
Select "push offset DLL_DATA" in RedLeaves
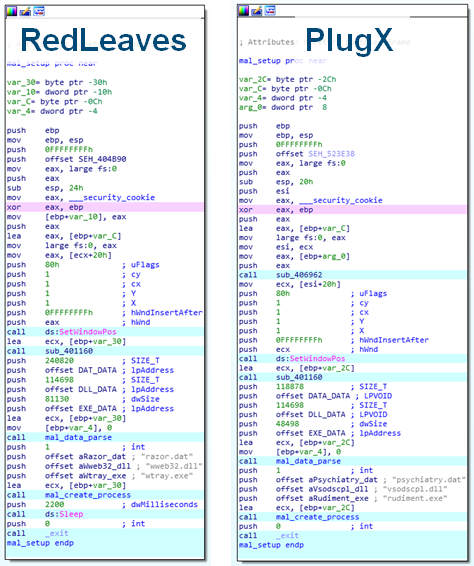coord(90,389)
